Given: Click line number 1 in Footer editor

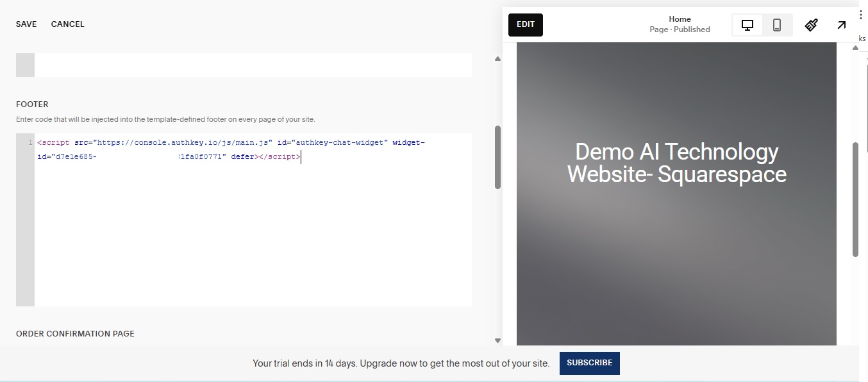Looking at the screenshot, I should (30, 142).
